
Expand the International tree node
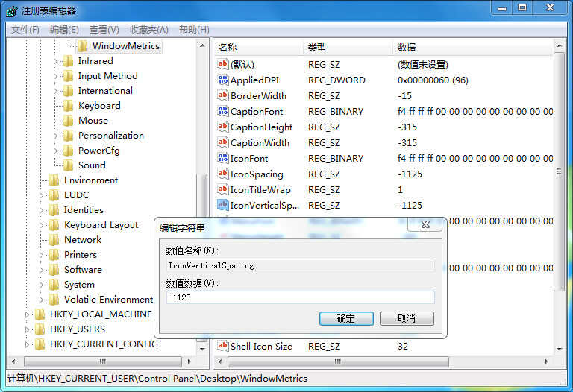pyautogui.click(x=55, y=91)
